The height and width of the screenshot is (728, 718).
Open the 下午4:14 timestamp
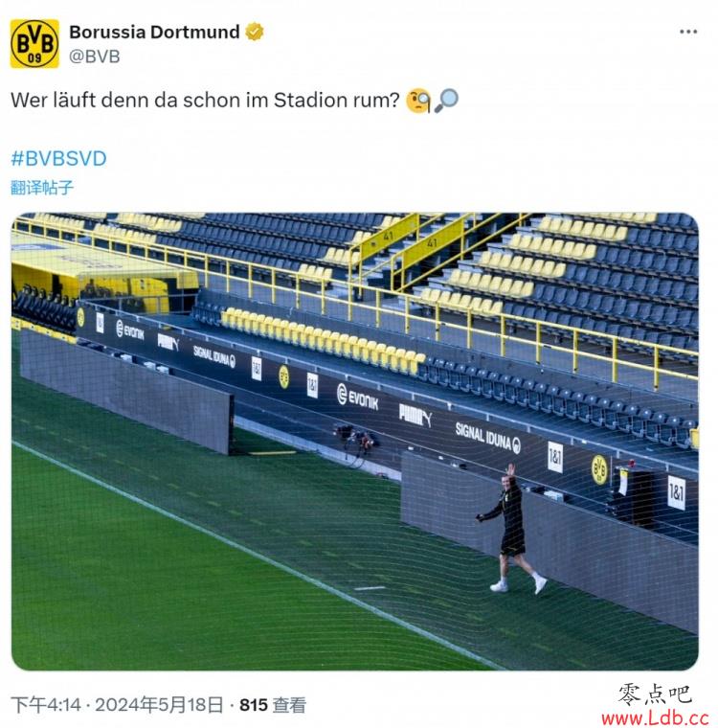click(x=46, y=705)
